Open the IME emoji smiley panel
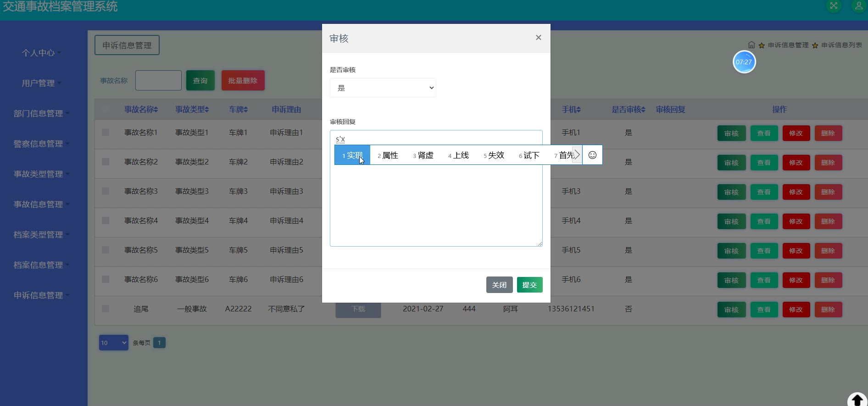The image size is (868, 406). click(x=592, y=155)
